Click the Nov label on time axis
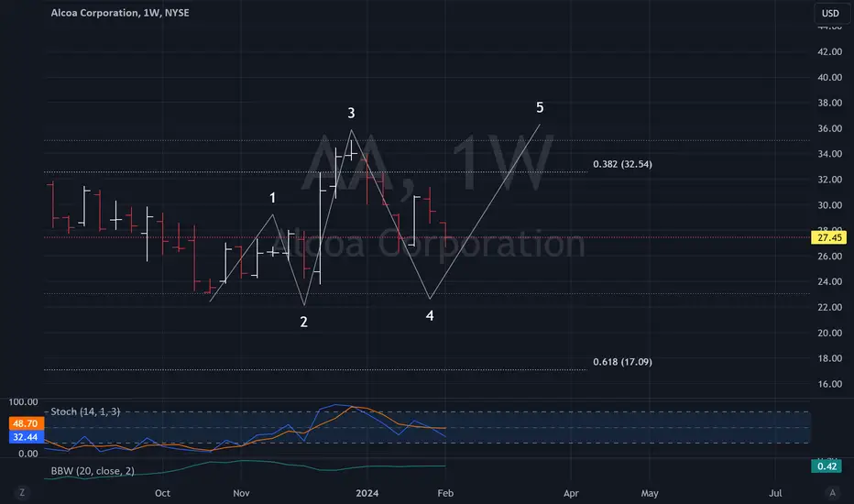The width and height of the screenshot is (854, 504). [241, 493]
